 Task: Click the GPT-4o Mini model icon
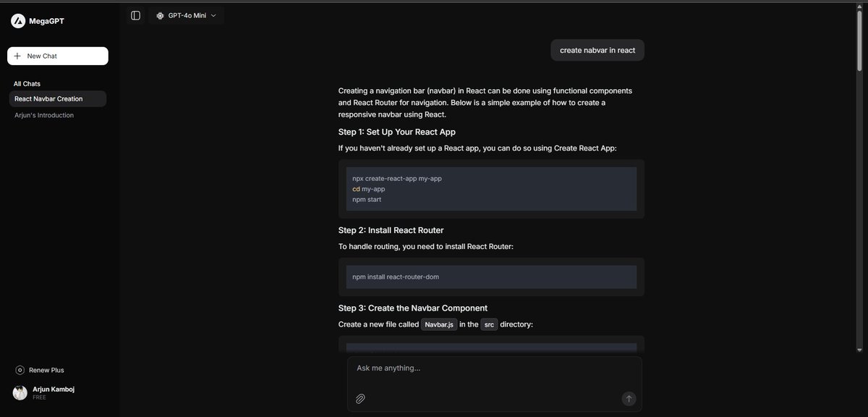160,15
